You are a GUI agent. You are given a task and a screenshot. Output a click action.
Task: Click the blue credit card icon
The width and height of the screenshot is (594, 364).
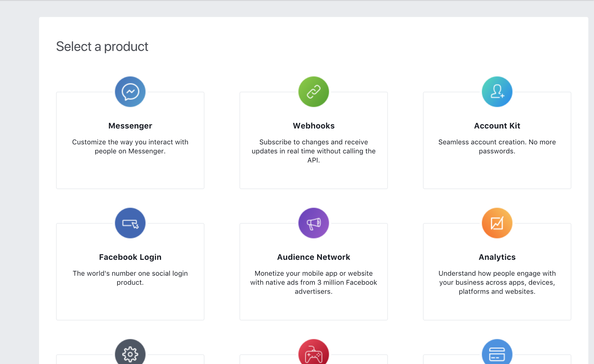(497, 352)
